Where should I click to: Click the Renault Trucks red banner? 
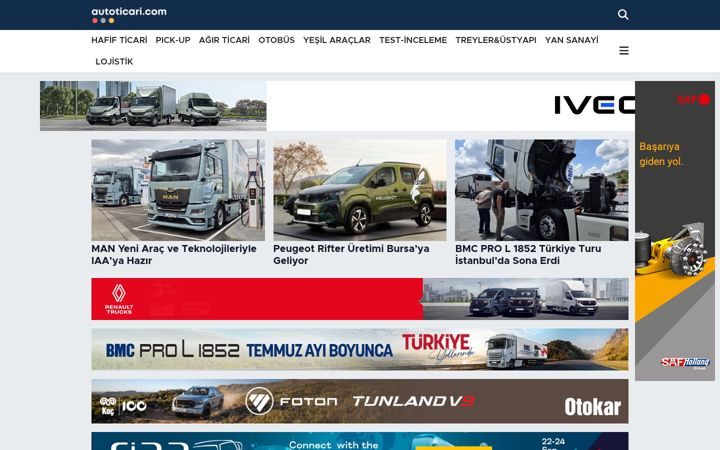pos(360,299)
